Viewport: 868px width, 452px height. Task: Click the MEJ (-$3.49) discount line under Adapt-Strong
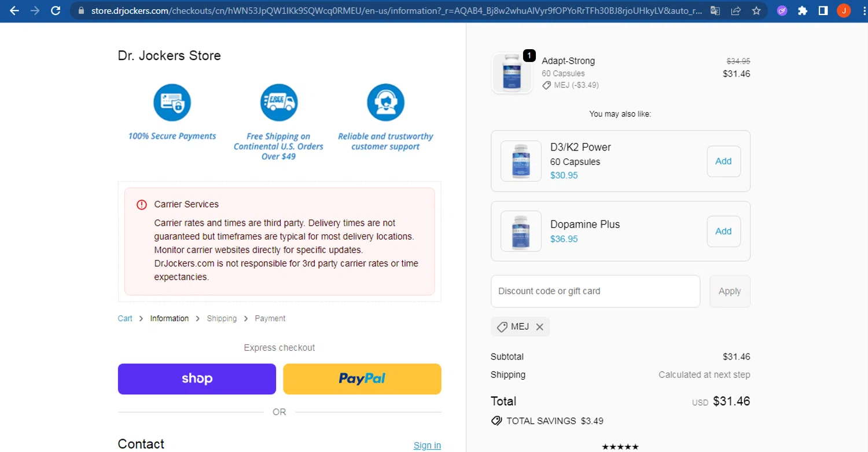[570, 85]
